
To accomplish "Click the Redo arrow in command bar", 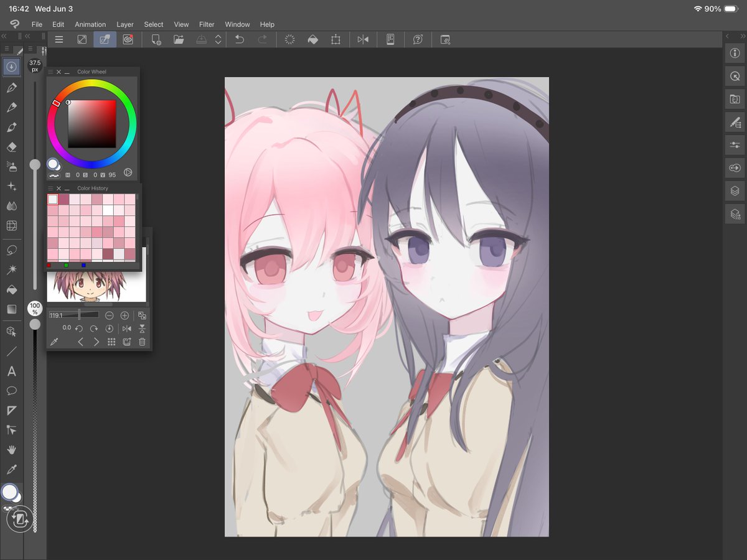I will click(x=263, y=39).
